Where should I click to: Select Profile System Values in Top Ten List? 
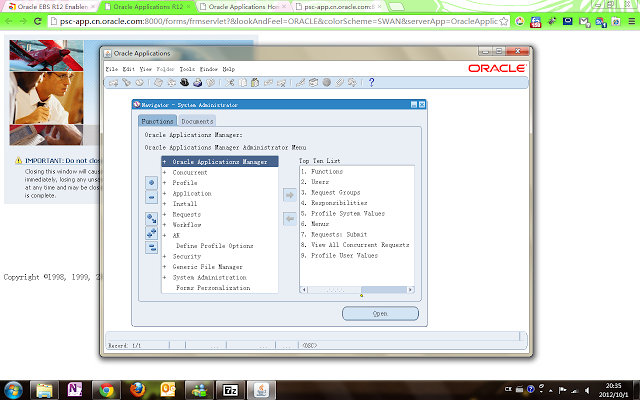(x=348, y=213)
